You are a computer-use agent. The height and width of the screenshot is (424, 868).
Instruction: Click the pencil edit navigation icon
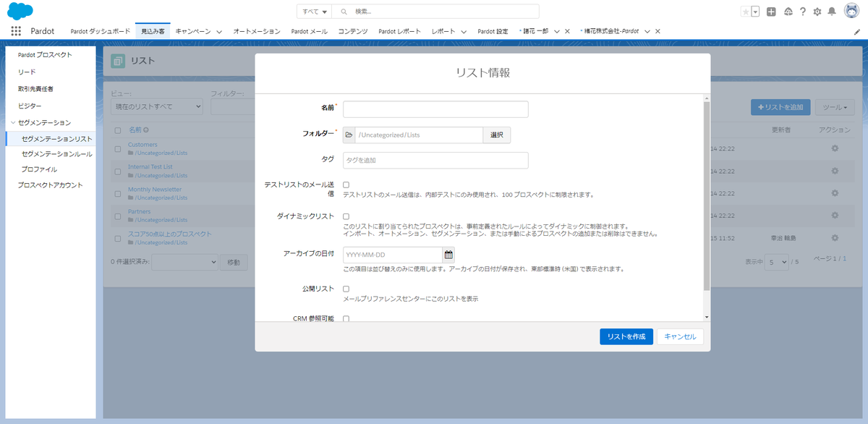click(857, 32)
